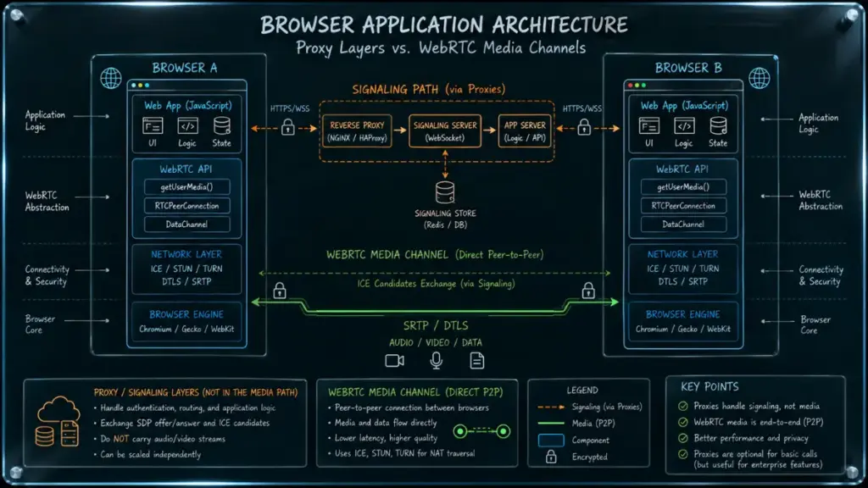Click the peer-to-peer connected nodes icon

point(481,431)
